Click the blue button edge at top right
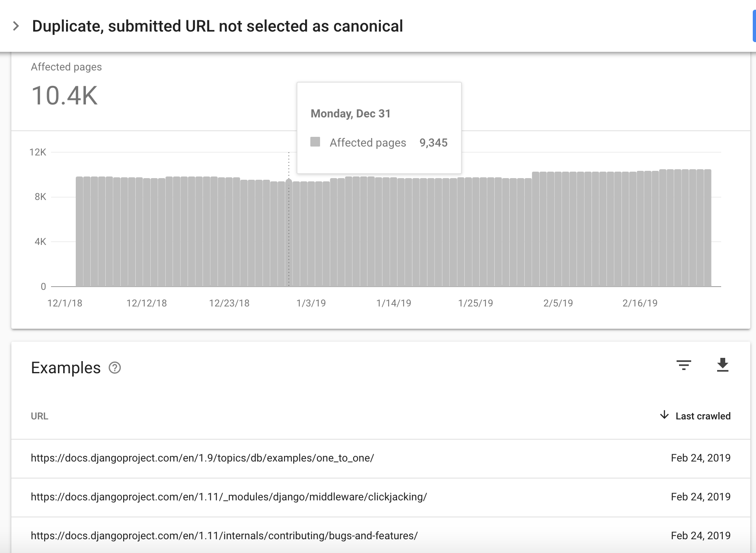 pyautogui.click(x=754, y=26)
